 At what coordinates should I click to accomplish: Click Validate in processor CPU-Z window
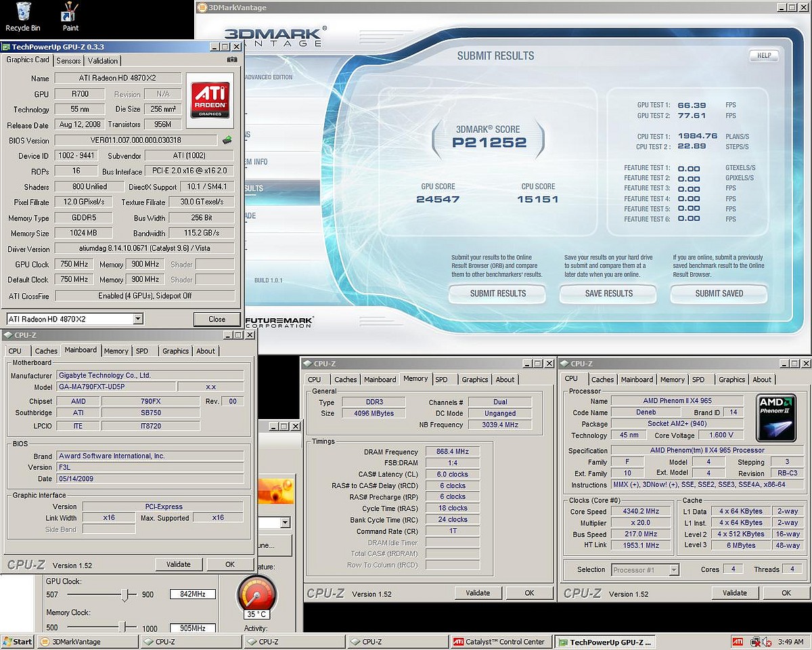(x=735, y=592)
